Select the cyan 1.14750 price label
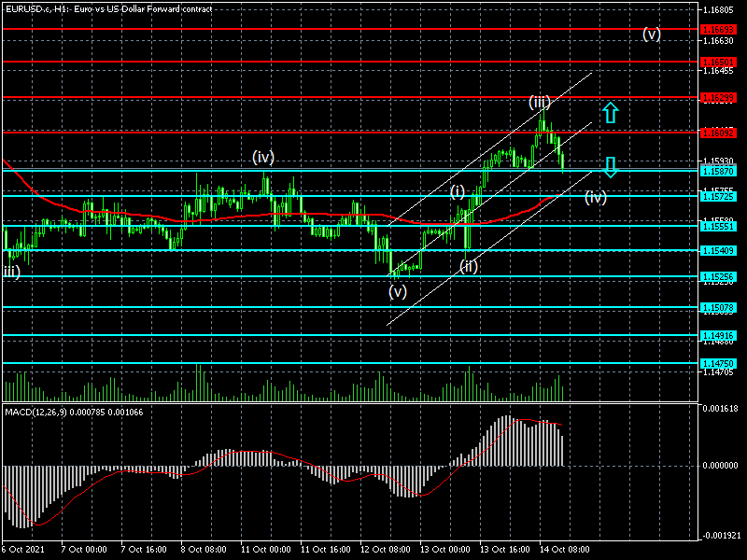The image size is (747, 560). (x=718, y=364)
